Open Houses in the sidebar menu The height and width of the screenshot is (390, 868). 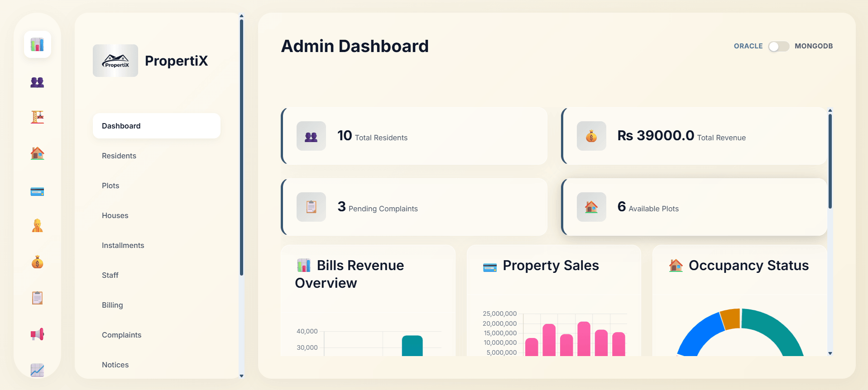click(157, 215)
